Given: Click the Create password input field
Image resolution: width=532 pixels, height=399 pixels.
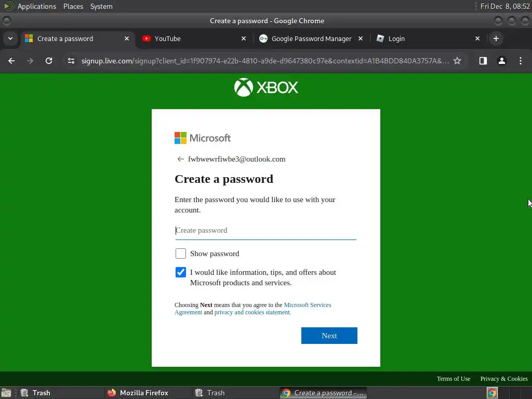Looking at the screenshot, I should (x=265, y=230).
